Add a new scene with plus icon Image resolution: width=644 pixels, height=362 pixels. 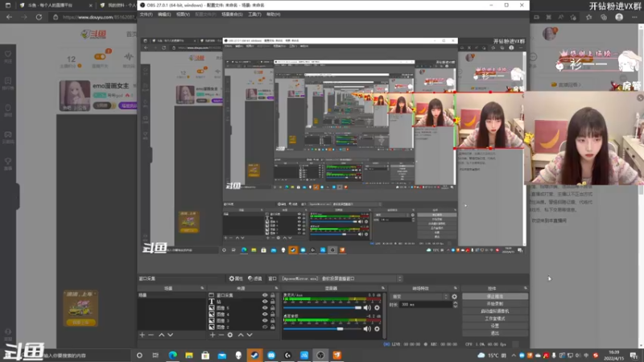[142, 335]
